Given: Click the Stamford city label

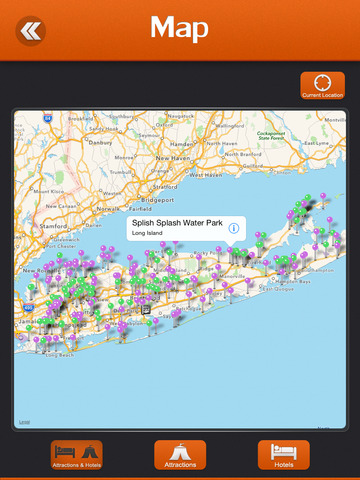Looking at the screenshot, I should click(53, 226).
